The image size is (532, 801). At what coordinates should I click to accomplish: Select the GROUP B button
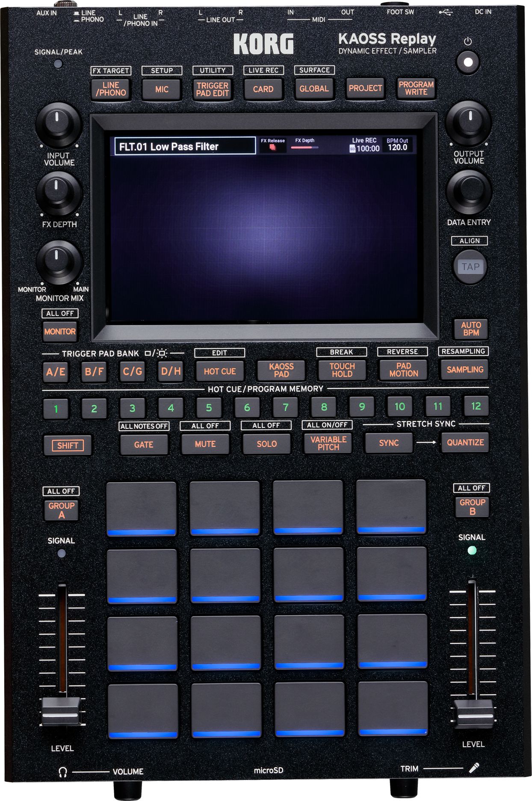click(x=473, y=507)
